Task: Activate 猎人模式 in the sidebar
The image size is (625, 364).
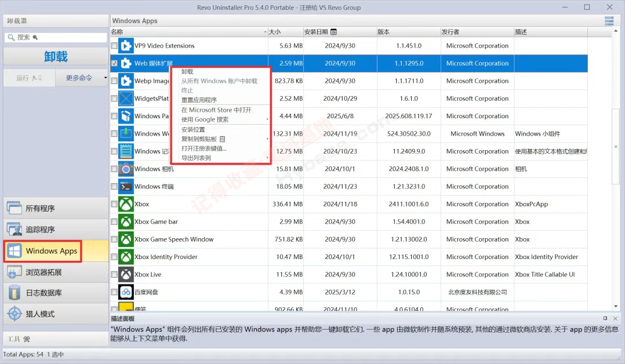Action: pos(56,314)
